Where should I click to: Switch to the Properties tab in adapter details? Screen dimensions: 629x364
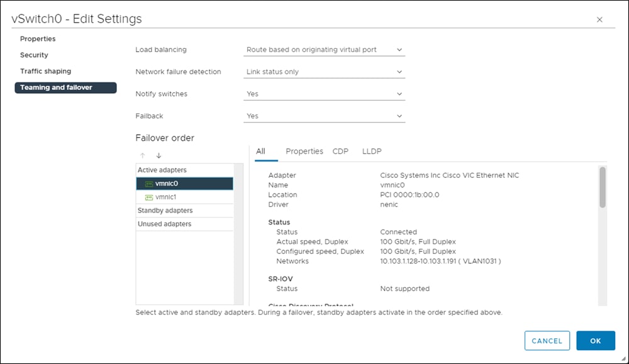click(304, 151)
